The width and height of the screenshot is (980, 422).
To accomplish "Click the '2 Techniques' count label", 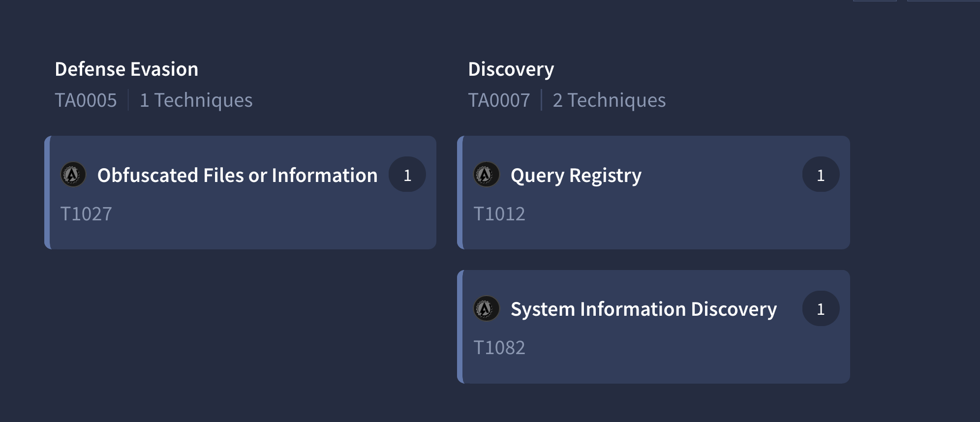I will [609, 100].
